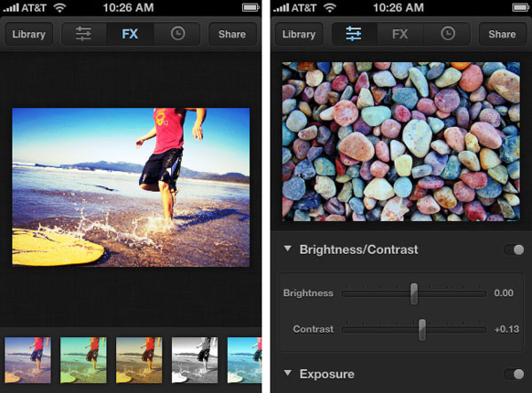Tap the battery icon in right status bar
Viewport: 532px width, 393px height.
click(521, 8)
